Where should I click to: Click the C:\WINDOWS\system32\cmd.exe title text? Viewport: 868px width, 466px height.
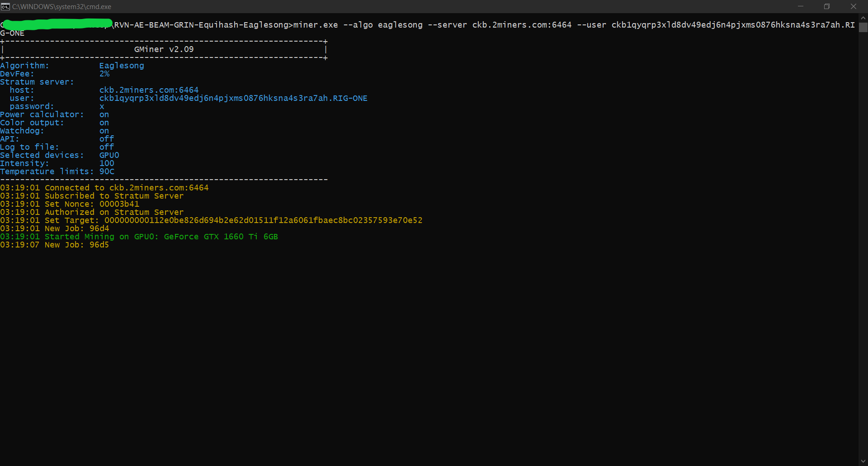pos(61,7)
